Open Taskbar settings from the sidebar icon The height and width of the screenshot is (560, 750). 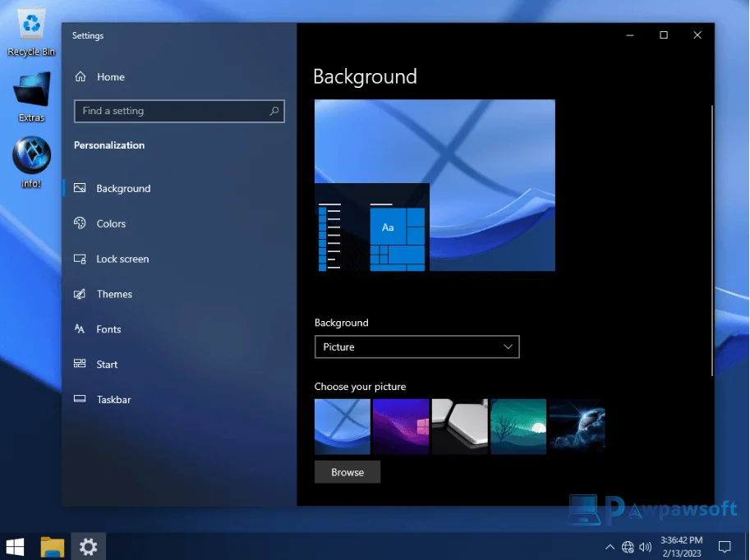pos(79,399)
